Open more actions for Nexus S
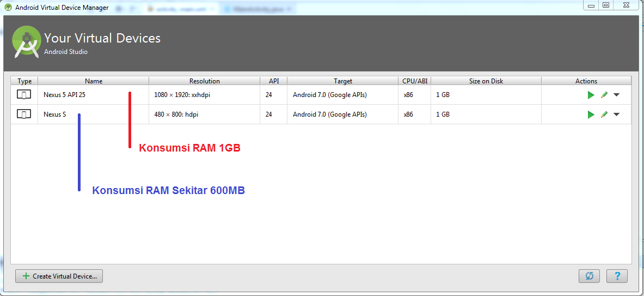The height and width of the screenshot is (296, 644). (616, 114)
